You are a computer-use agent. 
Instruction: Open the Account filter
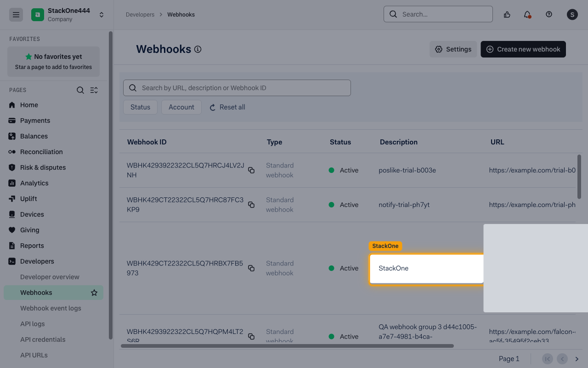pyautogui.click(x=181, y=107)
